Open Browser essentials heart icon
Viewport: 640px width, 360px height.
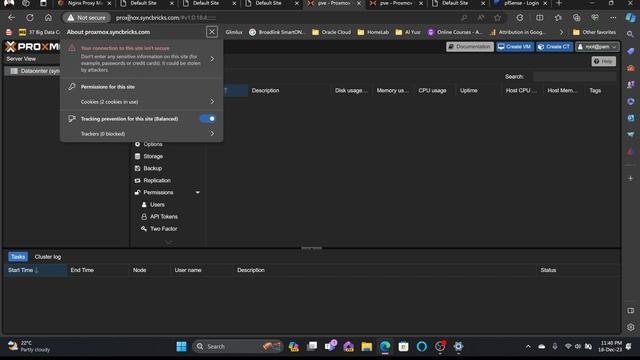(595, 18)
